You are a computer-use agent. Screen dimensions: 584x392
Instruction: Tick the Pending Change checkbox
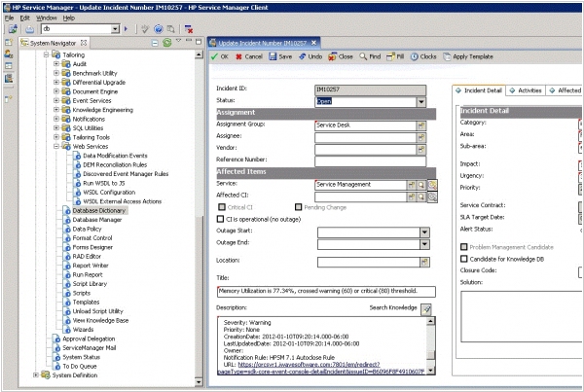(x=299, y=207)
